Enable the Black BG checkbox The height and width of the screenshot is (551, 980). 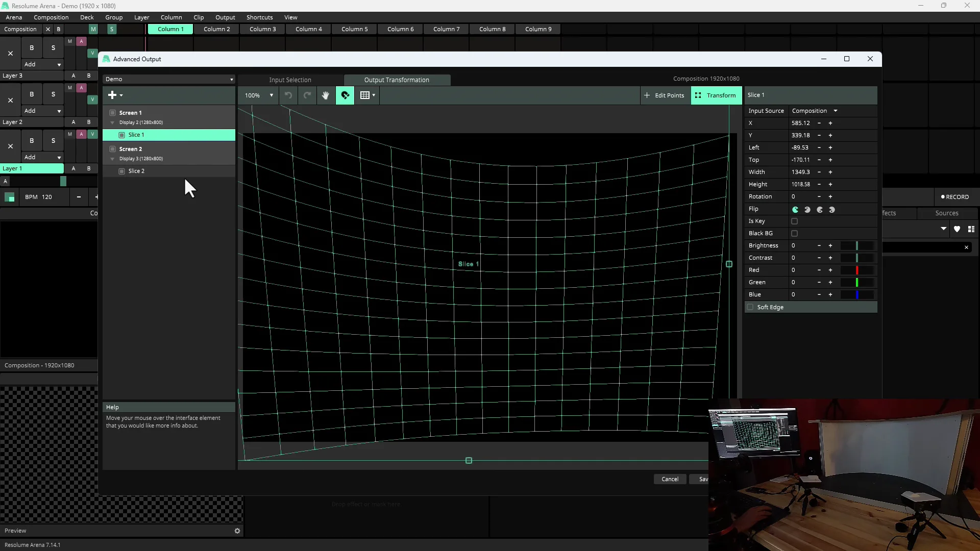coord(795,233)
